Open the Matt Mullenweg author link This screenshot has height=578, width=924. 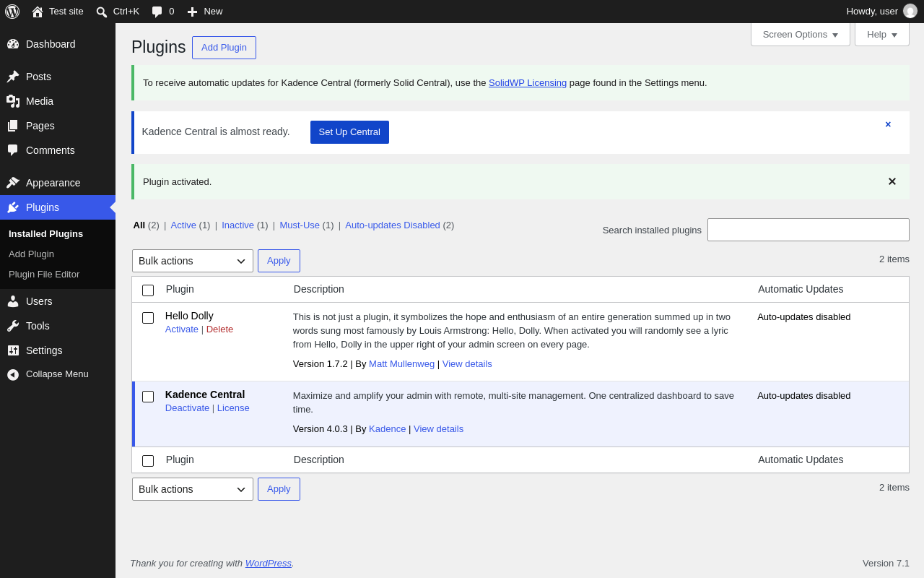click(x=401, y=364)
